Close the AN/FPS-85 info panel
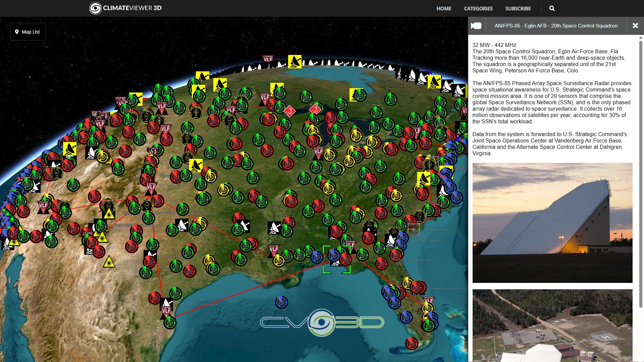 (x=635, y=26)
